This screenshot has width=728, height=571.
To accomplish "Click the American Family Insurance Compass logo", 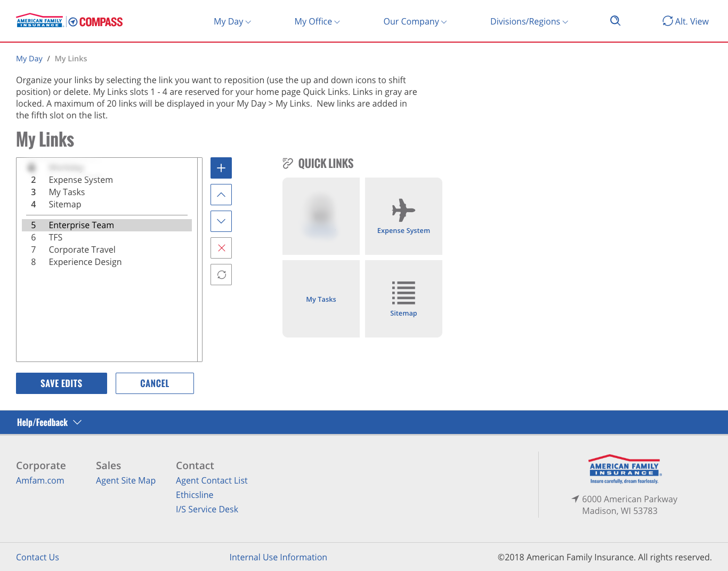I will 69,21.
